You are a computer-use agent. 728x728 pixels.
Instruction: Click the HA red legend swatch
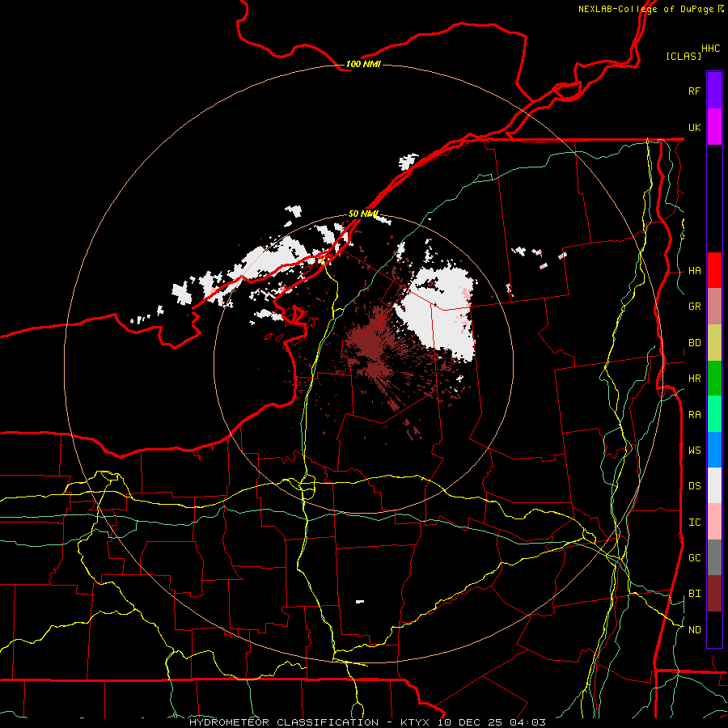pyautogui.click(x=714, y=270)
